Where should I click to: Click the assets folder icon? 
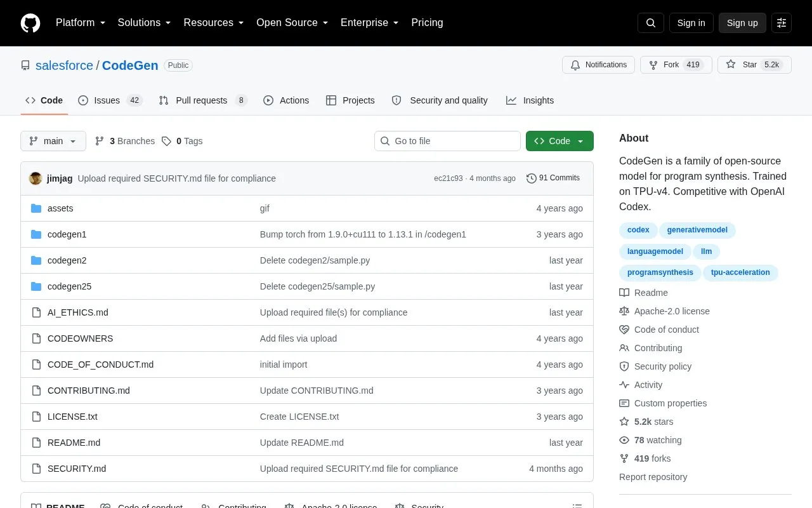(x=36, y=208)
